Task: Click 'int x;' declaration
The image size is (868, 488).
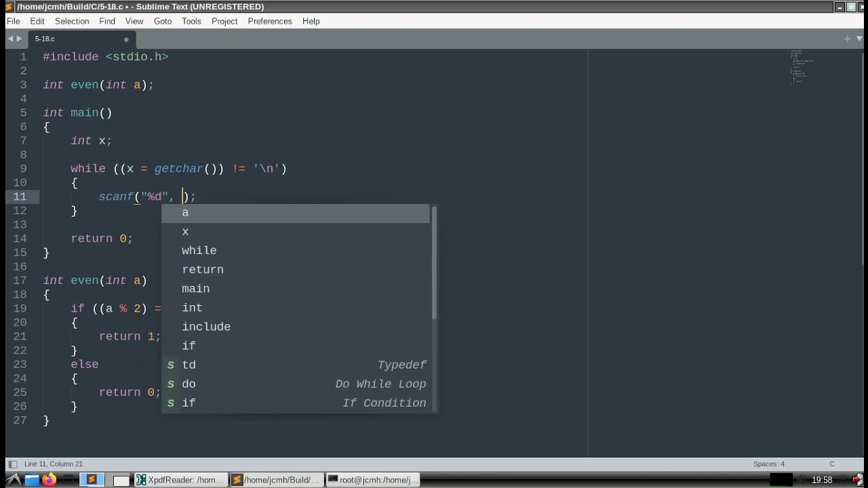Action: (x=92, y=141)
